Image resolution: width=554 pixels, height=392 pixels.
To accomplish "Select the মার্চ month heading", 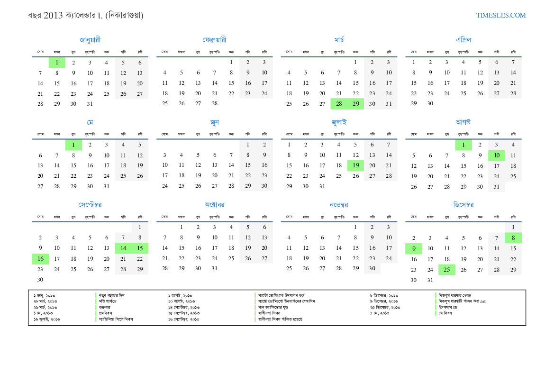I will click(x=339, y=40).
